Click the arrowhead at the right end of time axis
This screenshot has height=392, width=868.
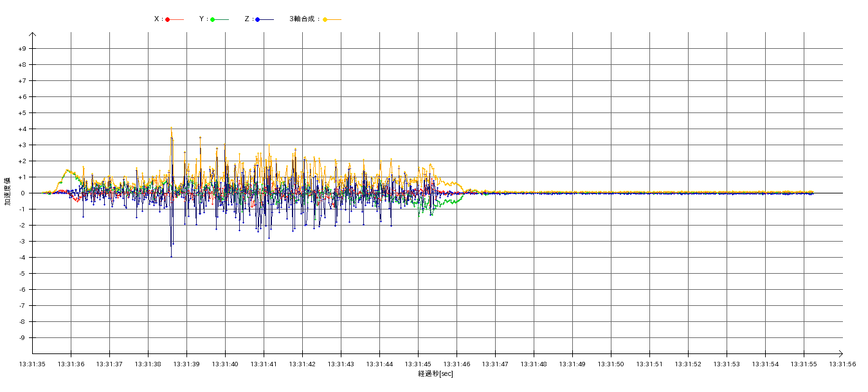pyautogui.click(x=842, y=353)
